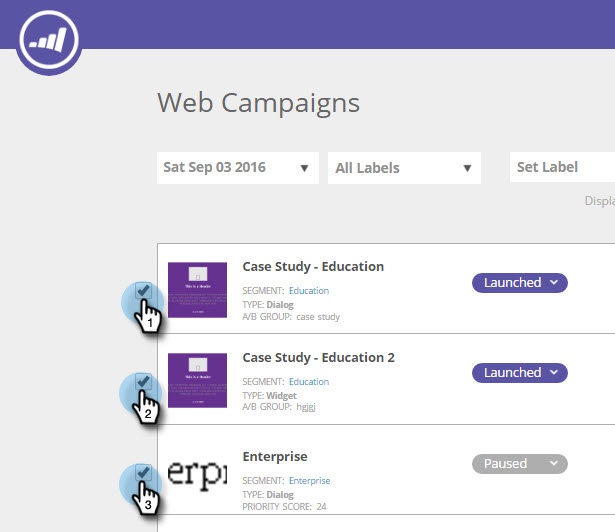
Task: Click chevron arrow on the Paused status pill
Action: [x=553, y=463]
